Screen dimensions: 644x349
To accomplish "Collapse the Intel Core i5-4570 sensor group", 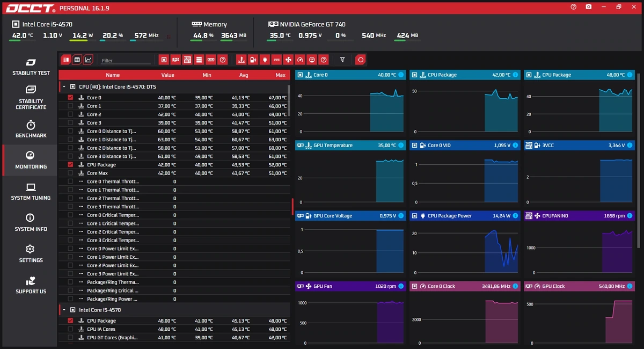I will click(x=64, y=310).
